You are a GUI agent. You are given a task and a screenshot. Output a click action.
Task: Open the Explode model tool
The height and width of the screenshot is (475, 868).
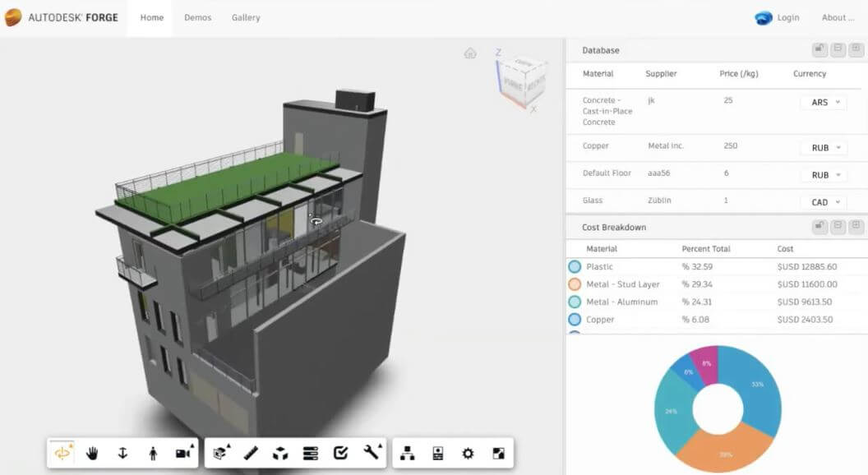point(280,451)
